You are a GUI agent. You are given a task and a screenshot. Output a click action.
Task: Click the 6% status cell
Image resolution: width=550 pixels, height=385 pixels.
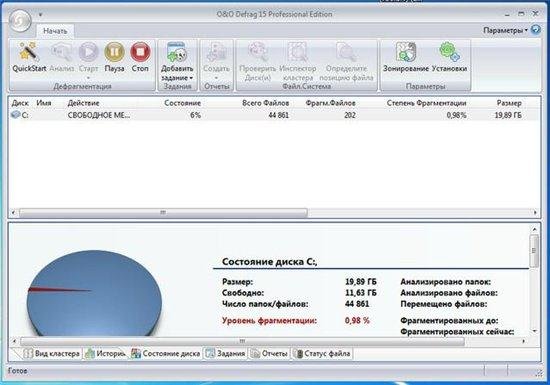195,115
